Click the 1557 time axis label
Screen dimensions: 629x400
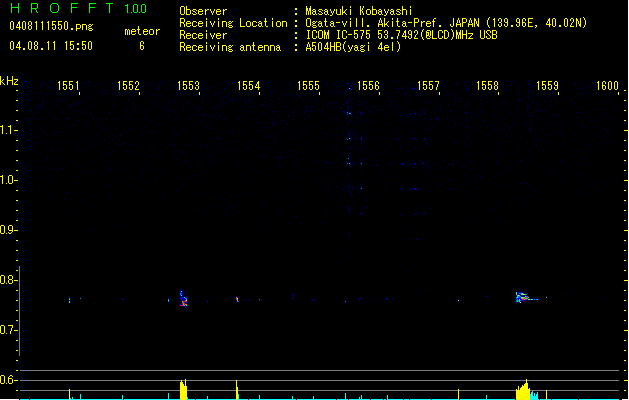(x=428, y=86)
